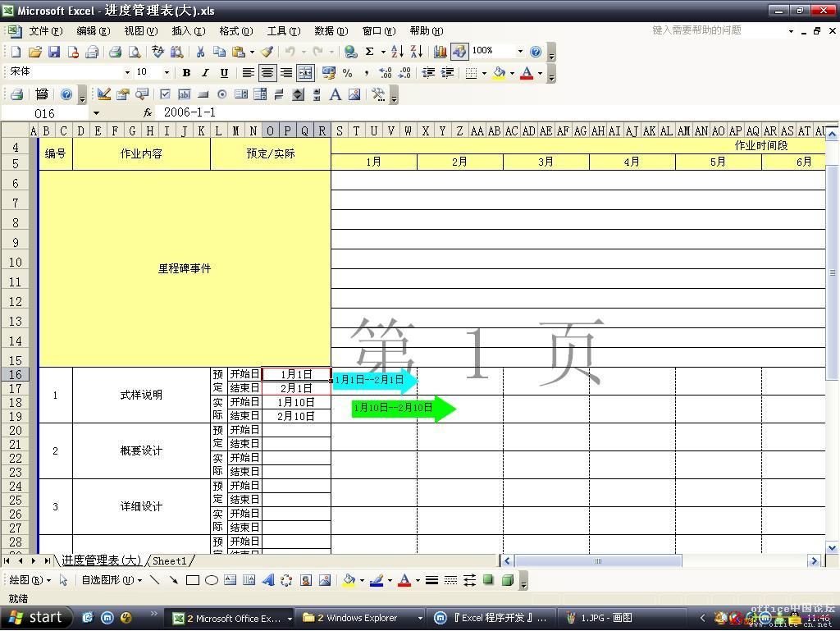840x631 pixels.
Task: Run the spelling check tool
Action: (x=157, y=52)
